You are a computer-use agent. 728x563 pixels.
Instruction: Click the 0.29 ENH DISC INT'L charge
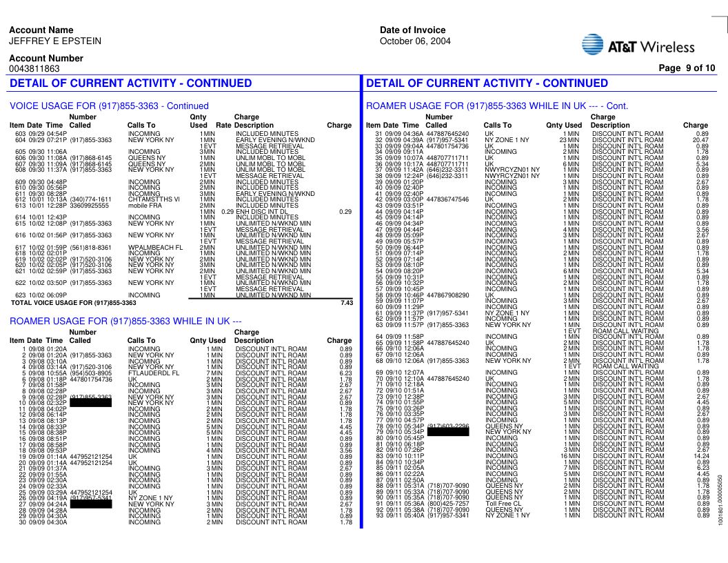(x=345, y=212)
